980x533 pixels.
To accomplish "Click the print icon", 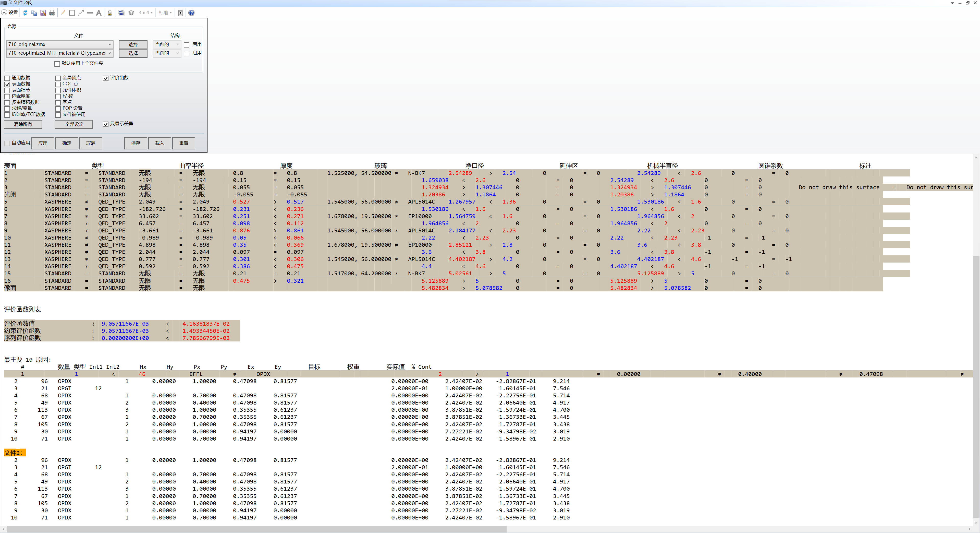I will (52, 13).
